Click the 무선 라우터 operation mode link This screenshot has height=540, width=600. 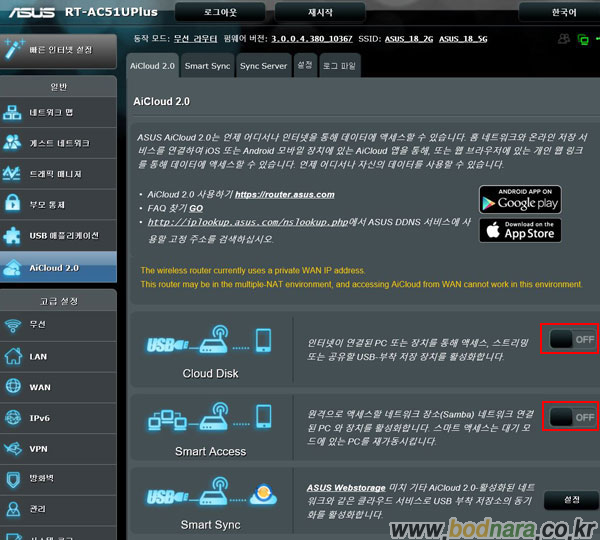pyautogui.click(x=196, y=39)
